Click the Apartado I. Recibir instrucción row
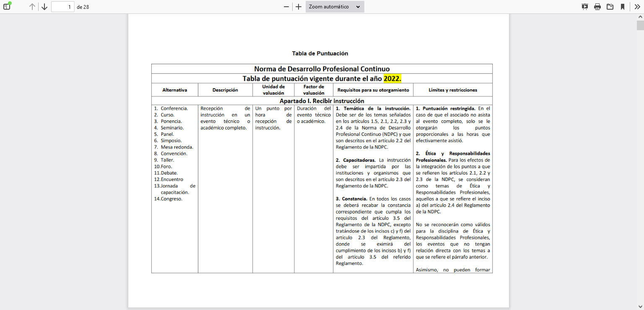Image resolution: width=644 pixels, height=310 pixels. click(322, 101)
